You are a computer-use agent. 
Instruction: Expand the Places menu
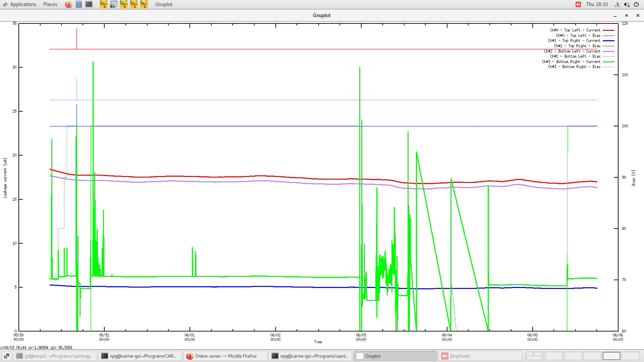[x=50, y=4]
